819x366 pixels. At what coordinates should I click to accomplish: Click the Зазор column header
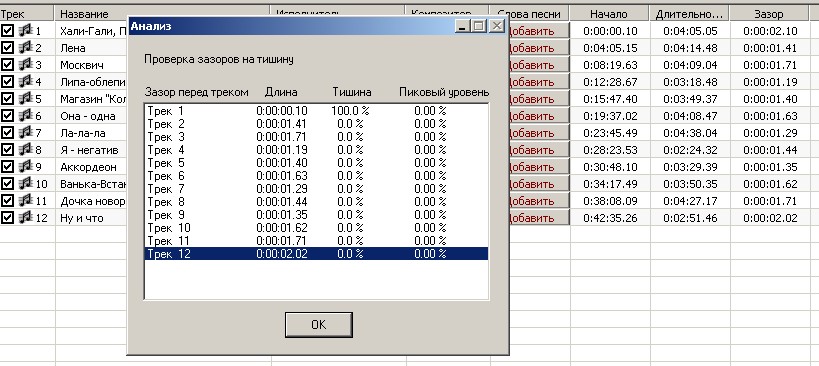pyautogui.click(x=769, y=14)
